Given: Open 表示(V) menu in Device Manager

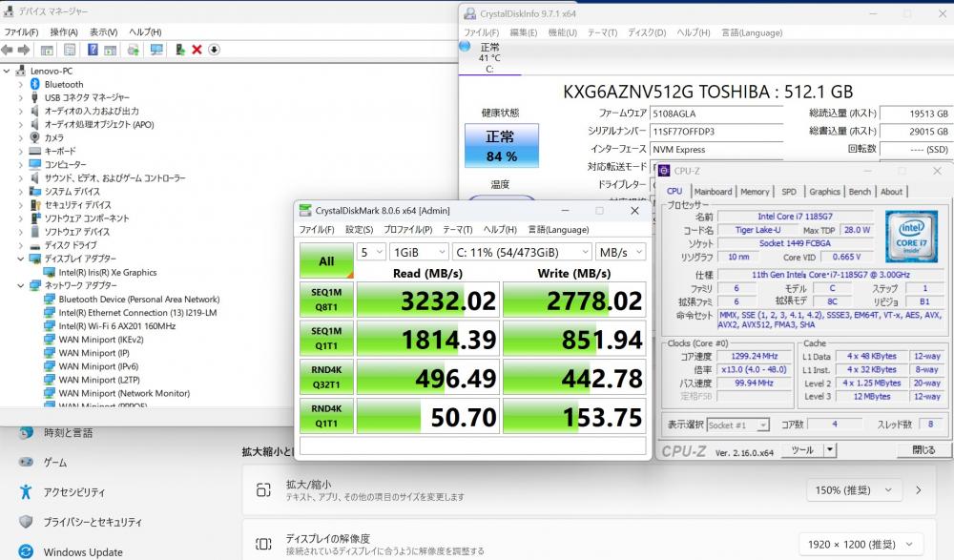Looking at the screenshot, I should point(103,32).
